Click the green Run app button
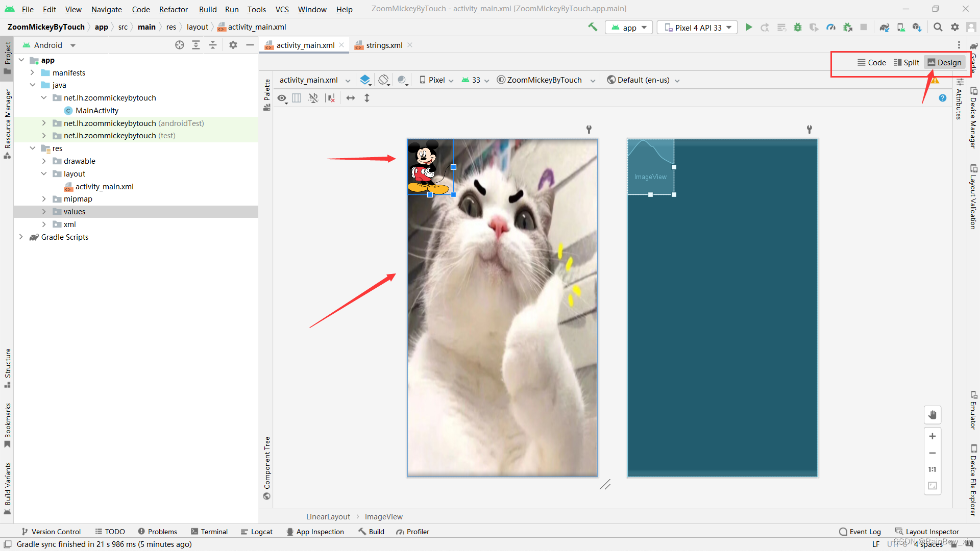 tap(749, 28)
